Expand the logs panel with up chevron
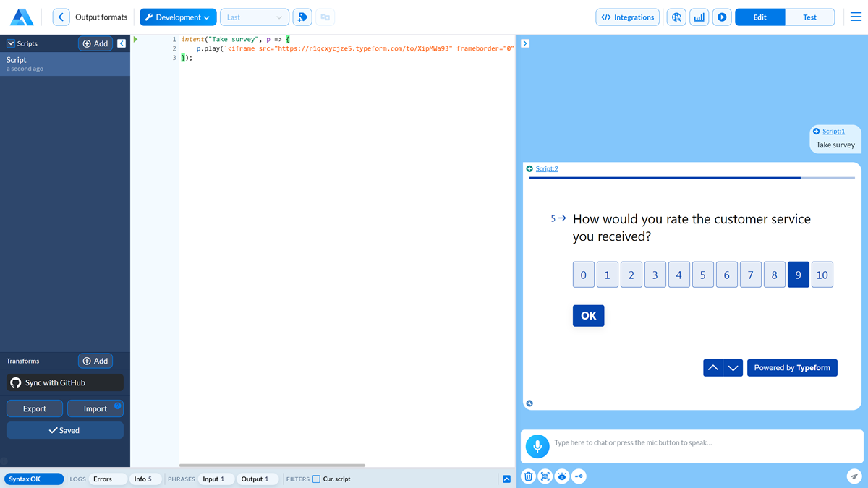 pyautogui.click(x=506, y=479)
